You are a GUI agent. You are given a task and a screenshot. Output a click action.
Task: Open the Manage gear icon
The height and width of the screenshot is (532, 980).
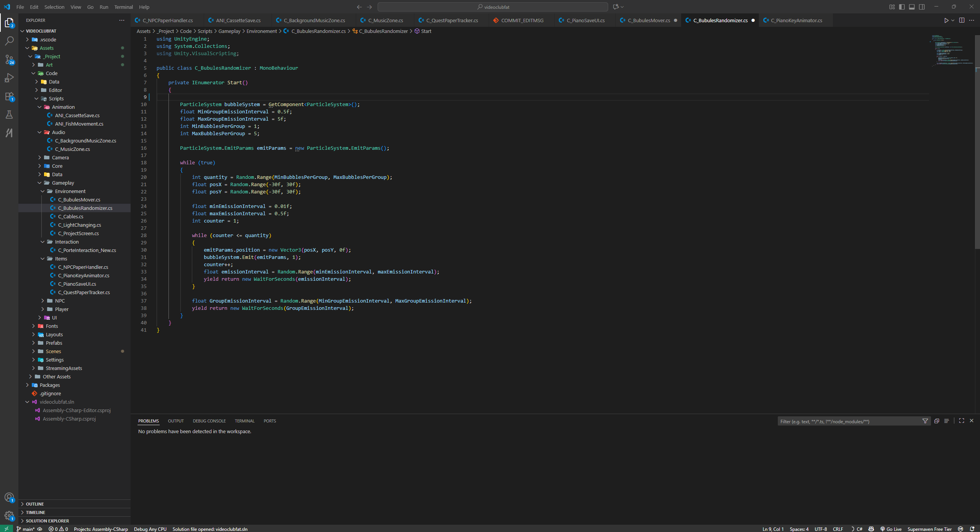(x=9, y=515)
